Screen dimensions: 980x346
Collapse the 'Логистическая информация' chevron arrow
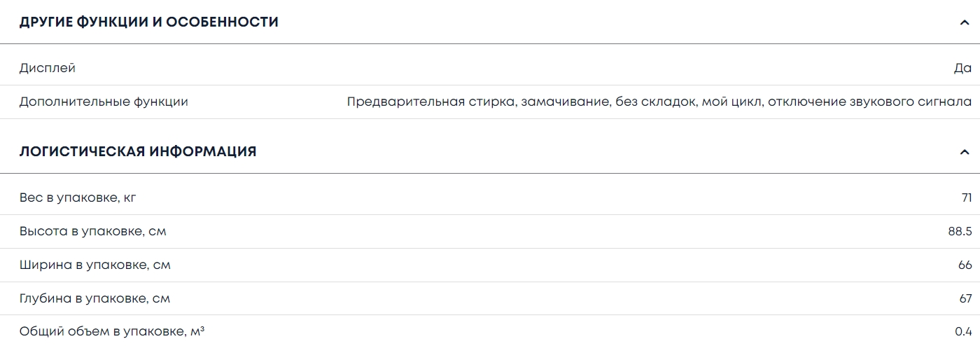pos(965,152)
